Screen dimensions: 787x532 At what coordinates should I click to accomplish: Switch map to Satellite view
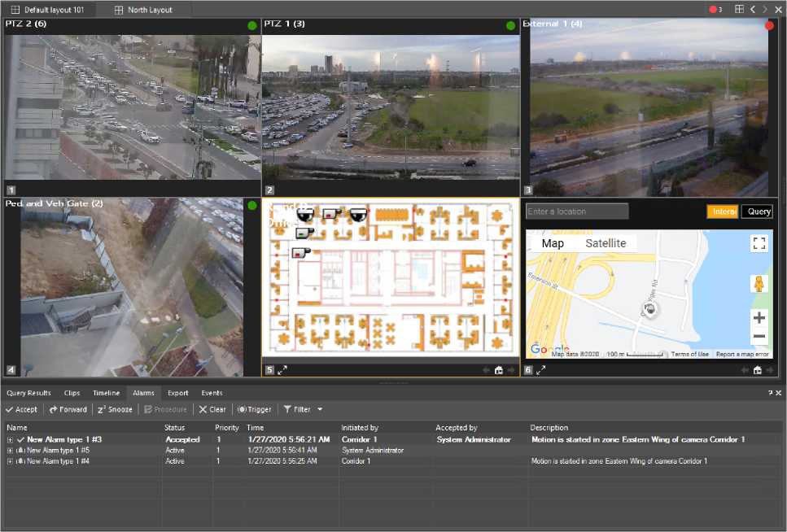(606, 243)
